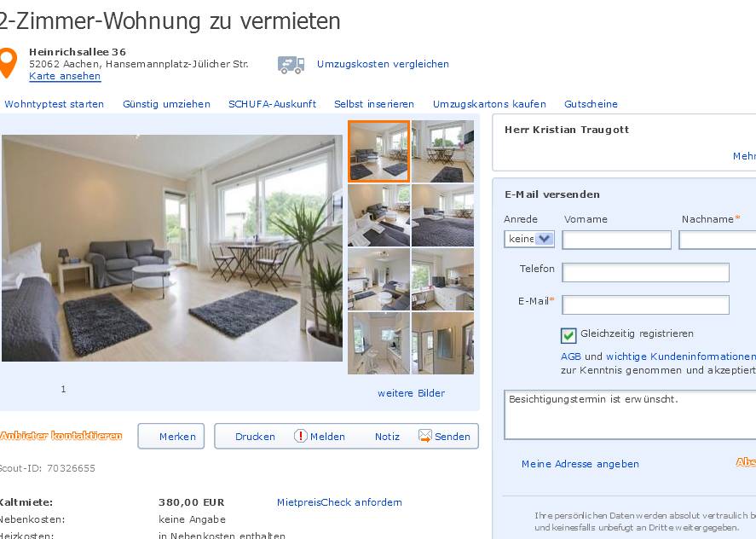Select SCHUFA-Auskunft in the navigation bar

pos(273,104)
